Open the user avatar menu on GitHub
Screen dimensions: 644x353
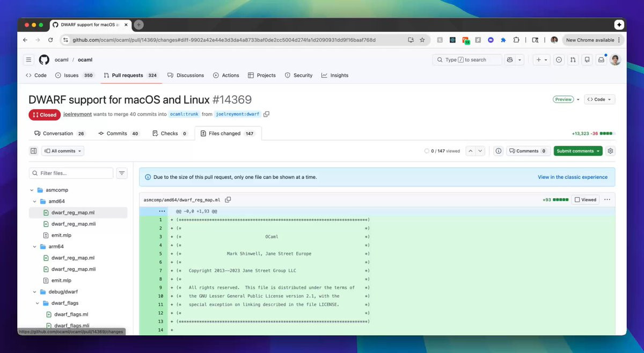coord(616,60)
